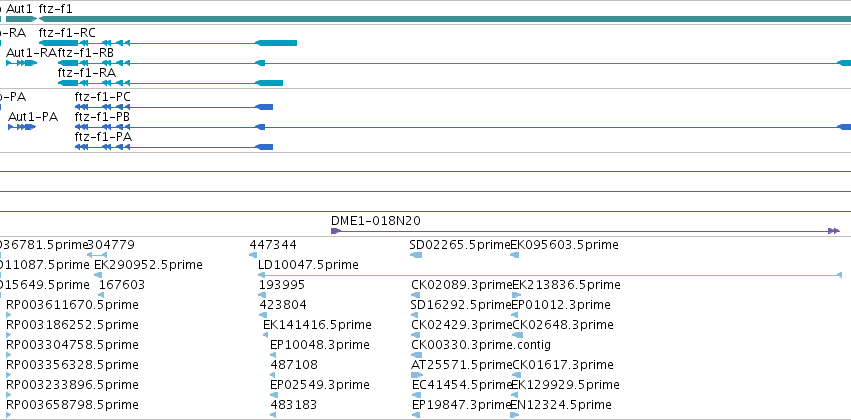Select EST 167603
Screen dimensions: 851x420
tap(122, 285)
